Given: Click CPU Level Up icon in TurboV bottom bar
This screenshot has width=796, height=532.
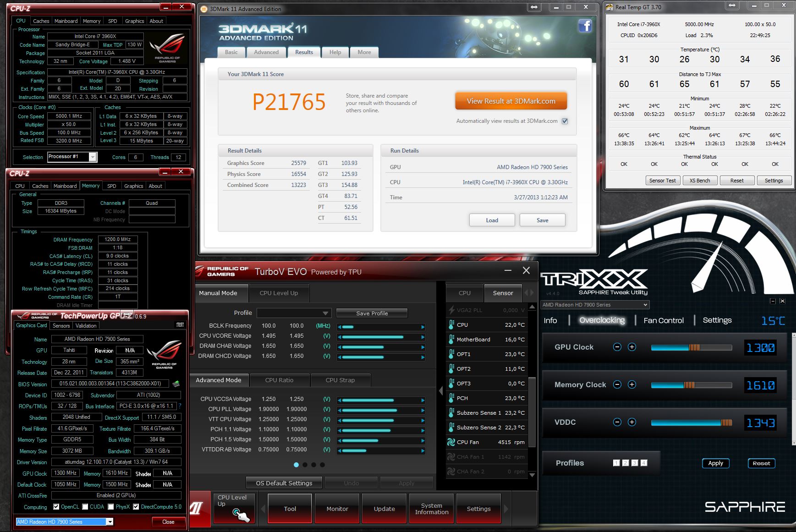Looking at the screenshot, I should tap(234, 508).
